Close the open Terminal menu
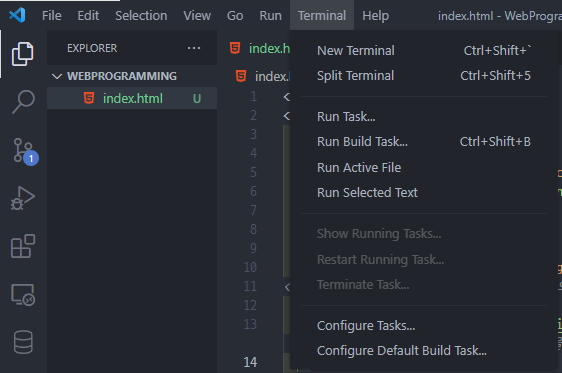This screenshot has height=373, width=562. tap(322, 16)
